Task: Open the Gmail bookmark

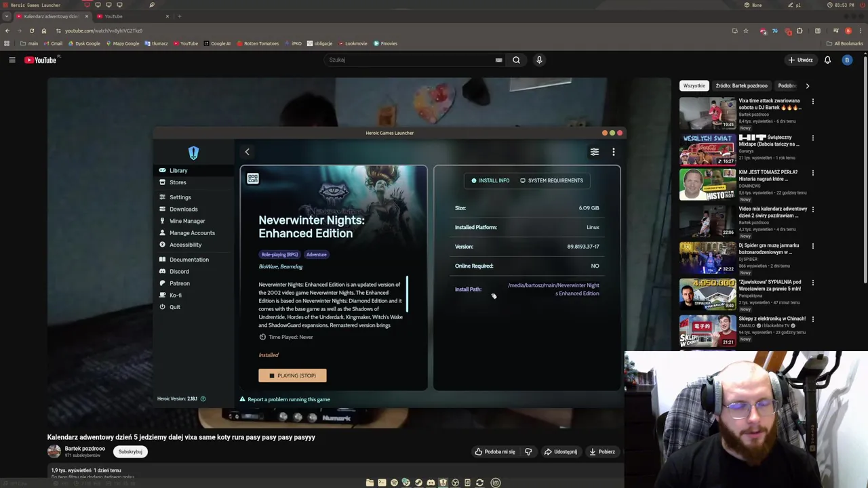Action: pyautogui.click(x=53, y=43)
